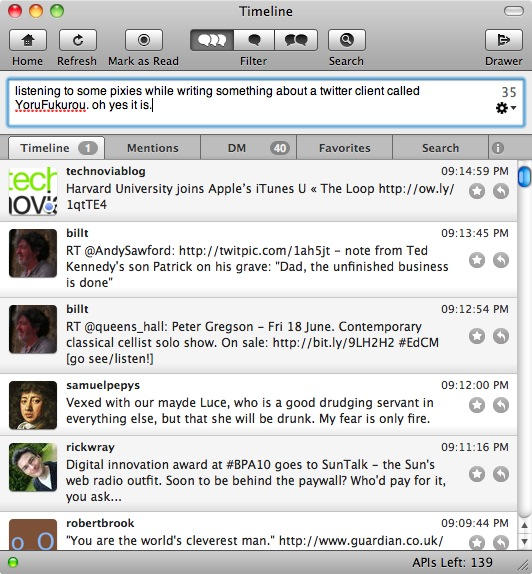The image size is (532, 574).
Task: Select the single speech bubble filter
Action: coord(254,40)
